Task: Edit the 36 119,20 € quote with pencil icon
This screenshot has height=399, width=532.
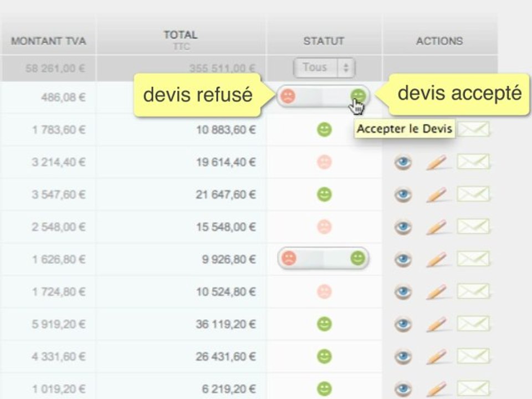Action: click(x=437, y=324)
